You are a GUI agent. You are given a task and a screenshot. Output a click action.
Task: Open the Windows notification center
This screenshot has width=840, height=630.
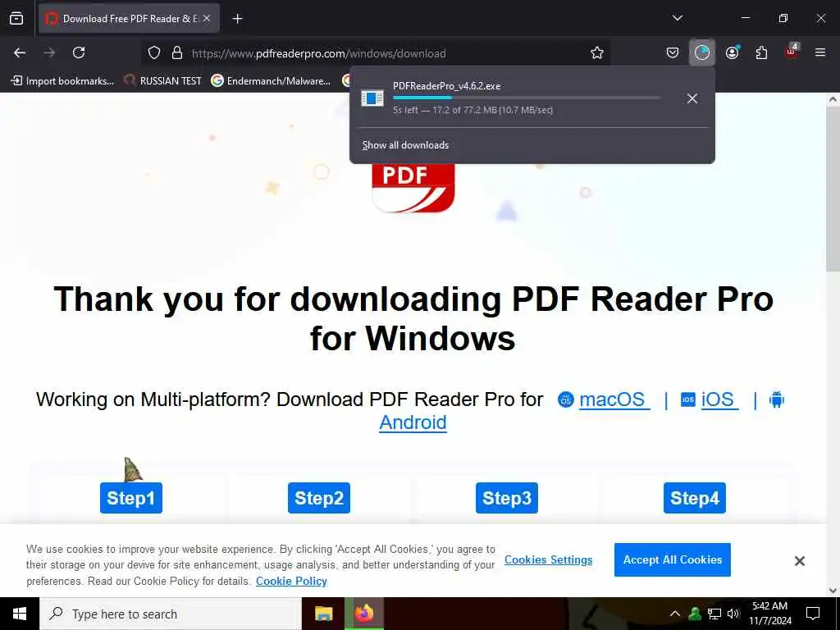pos(813,614)
